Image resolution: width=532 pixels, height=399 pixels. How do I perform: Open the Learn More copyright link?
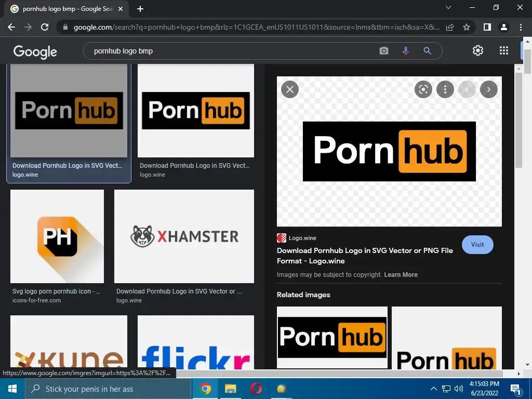point(401,275)
